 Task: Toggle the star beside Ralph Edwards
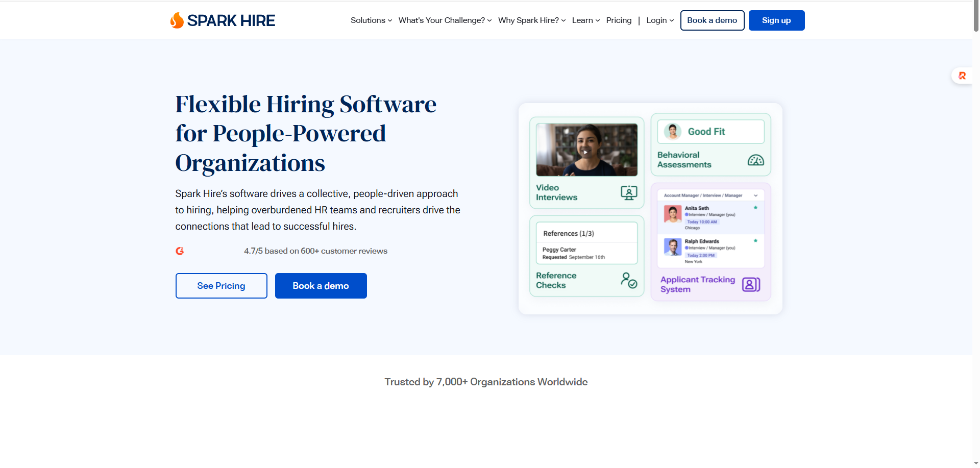coord(755,240)
